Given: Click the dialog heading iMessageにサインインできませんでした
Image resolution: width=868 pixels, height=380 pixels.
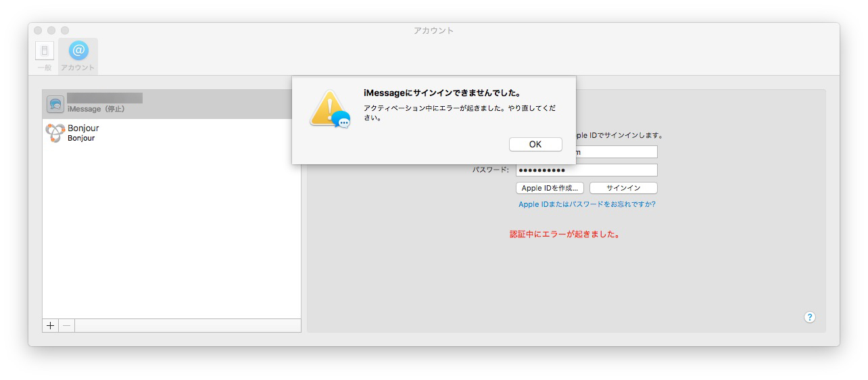Looking at the screenshot, I should tap(443, 93).
